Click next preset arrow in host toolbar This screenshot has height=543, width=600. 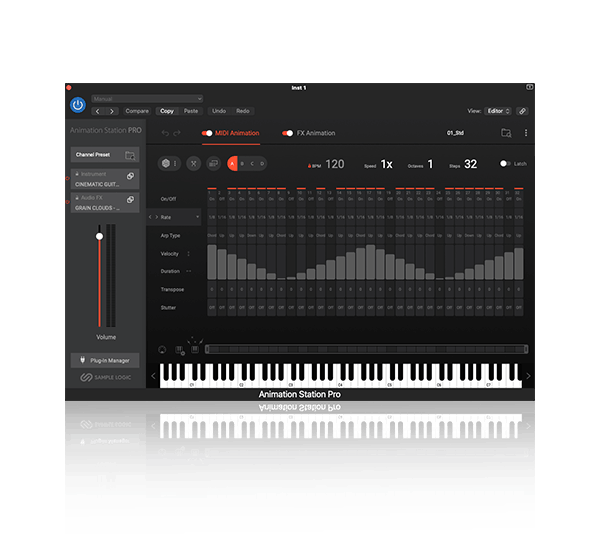pyautogui.click(x=111, y=111)
